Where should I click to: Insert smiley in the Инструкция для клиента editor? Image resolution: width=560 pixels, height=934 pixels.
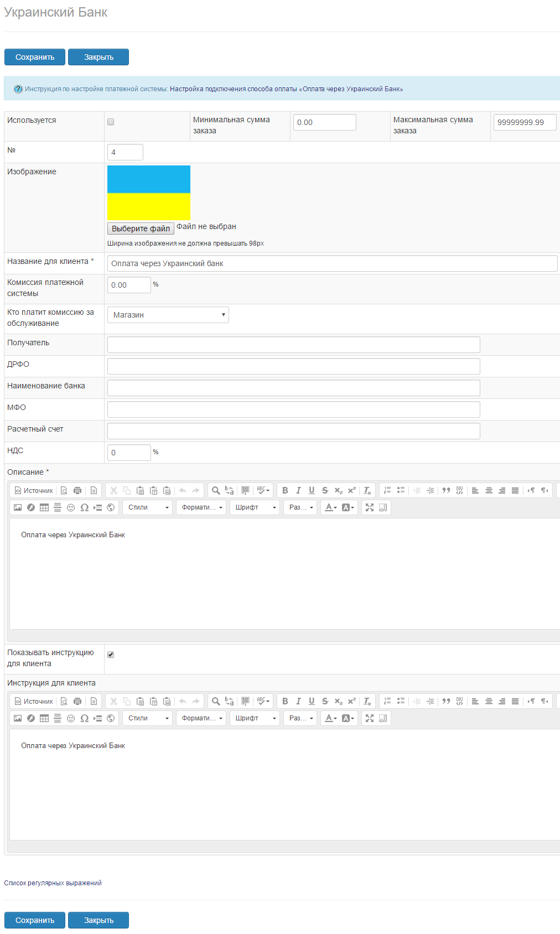pyautogui.click(x=71, y=718)
